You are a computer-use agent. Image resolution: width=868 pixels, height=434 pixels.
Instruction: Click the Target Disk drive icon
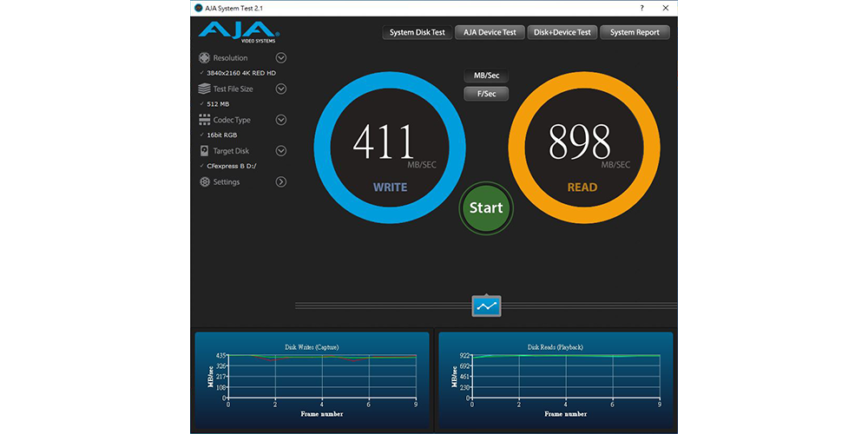205,151
